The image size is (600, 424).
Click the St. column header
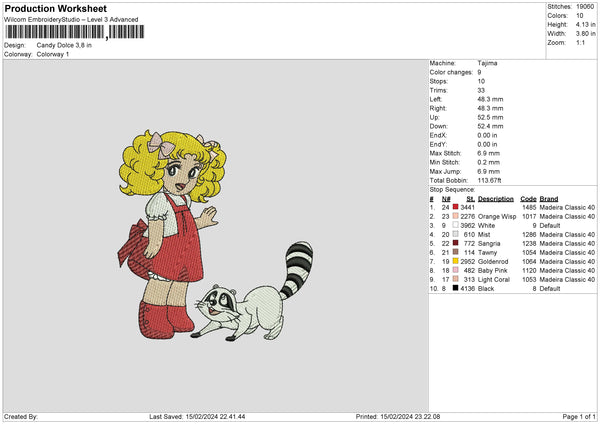tap(471, 199)
